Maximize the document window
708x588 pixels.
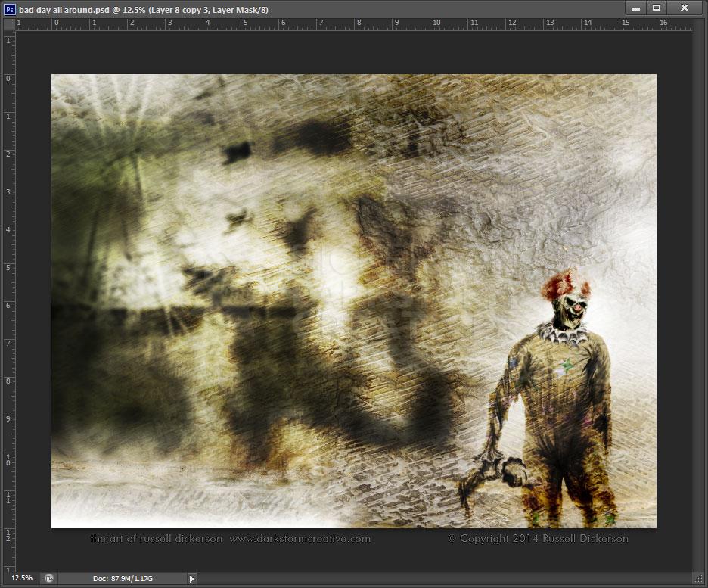coord(657,8)
